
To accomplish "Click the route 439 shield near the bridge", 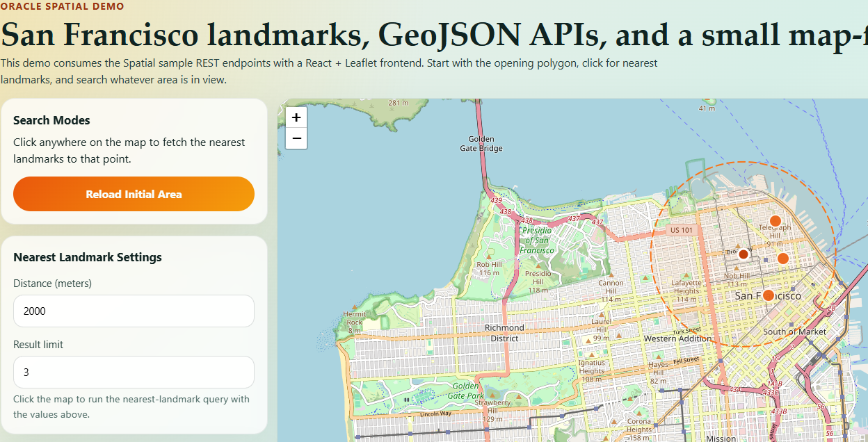I will pyautogui.click(x=496, y=201).
